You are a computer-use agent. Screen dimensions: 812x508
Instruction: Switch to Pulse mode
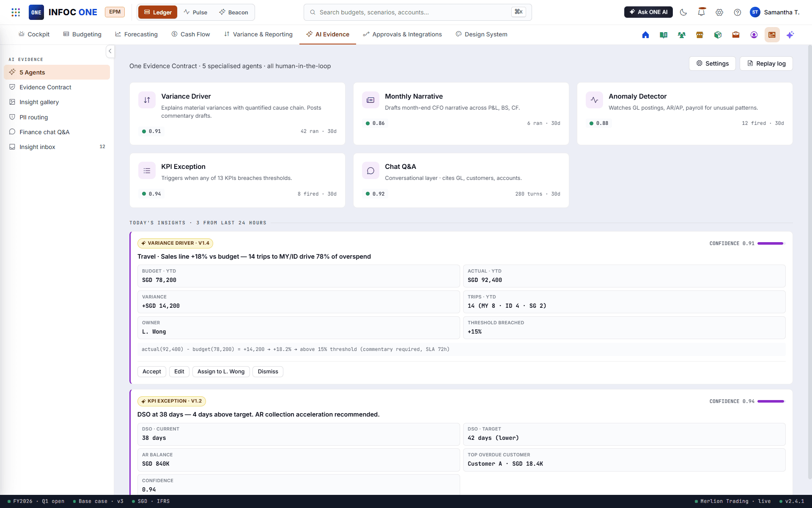pos(196,12)
